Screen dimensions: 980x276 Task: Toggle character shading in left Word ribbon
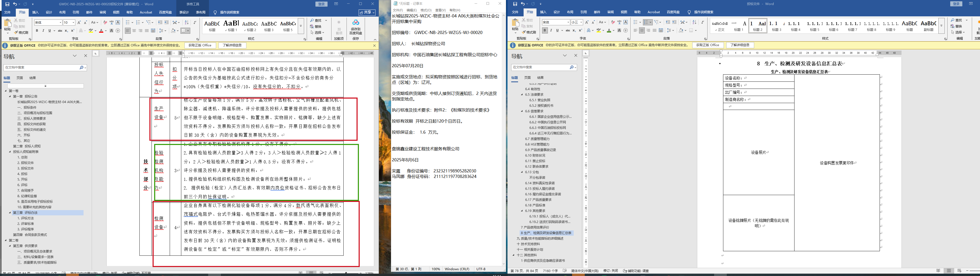pos(111,31)
